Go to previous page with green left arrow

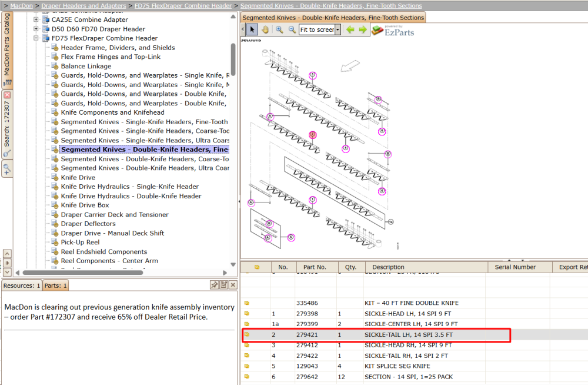(x=350, y=29)
